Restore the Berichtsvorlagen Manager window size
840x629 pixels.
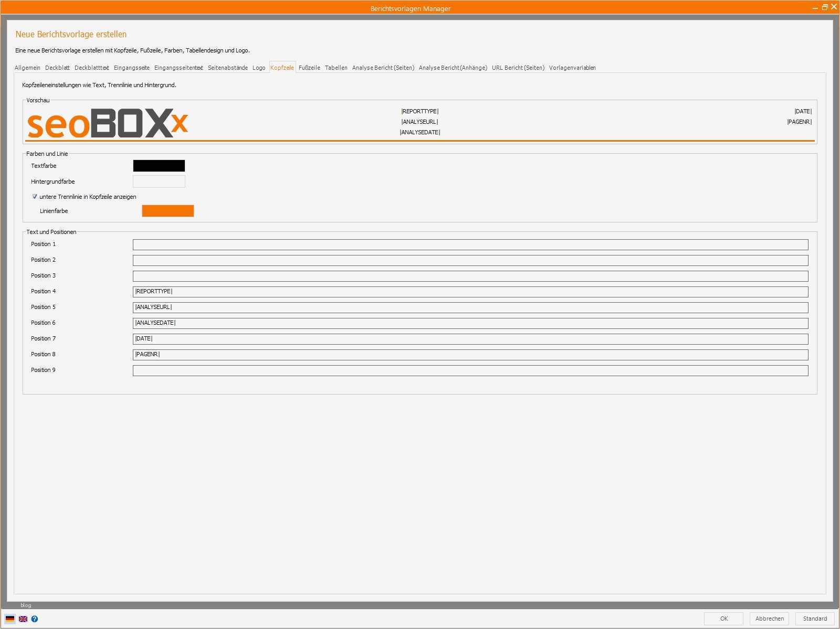point(824,7)
